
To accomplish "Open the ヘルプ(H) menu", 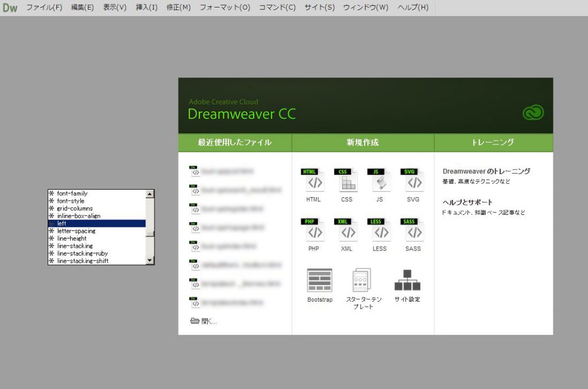I will (413, 7).
